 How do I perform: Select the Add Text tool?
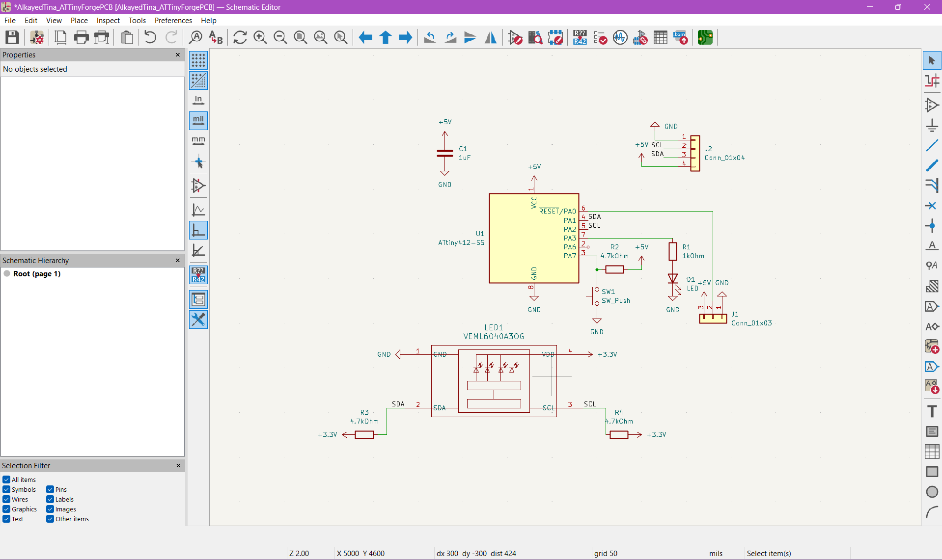coord(932,411)
